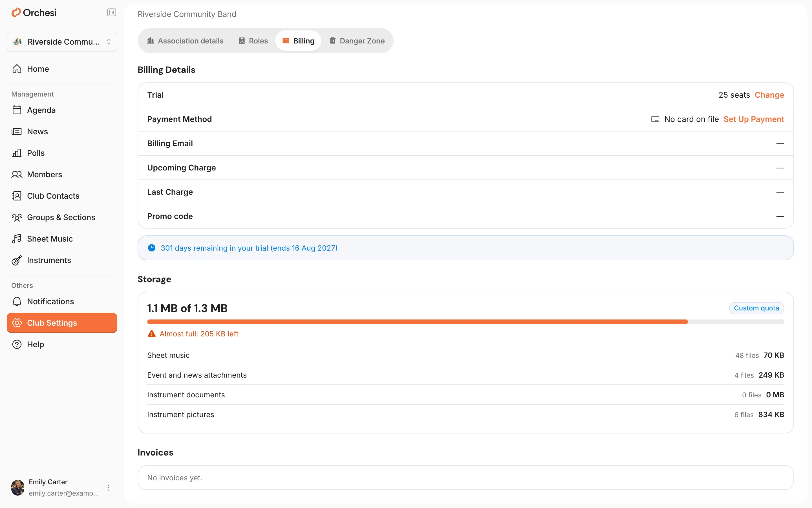Open the Agenda calendar icon
Screen dimensions: 812x508
pyautogui.click(x=17, y=110)
